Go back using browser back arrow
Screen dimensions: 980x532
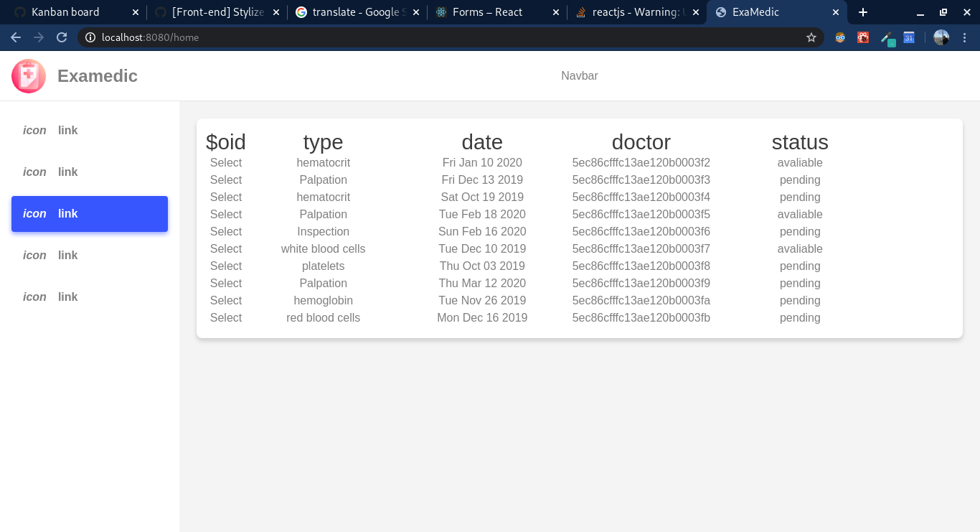coord(16,37)
